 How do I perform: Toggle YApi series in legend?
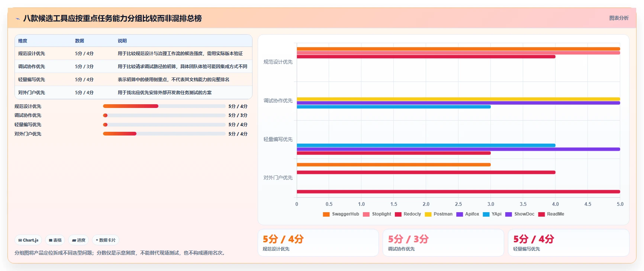[492, 214]
